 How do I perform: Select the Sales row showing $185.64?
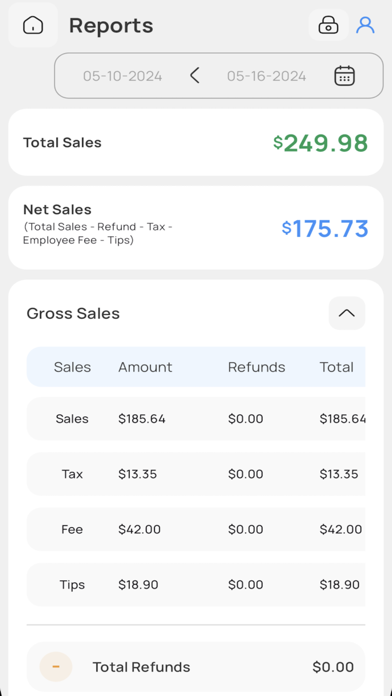tap(196, 419)
